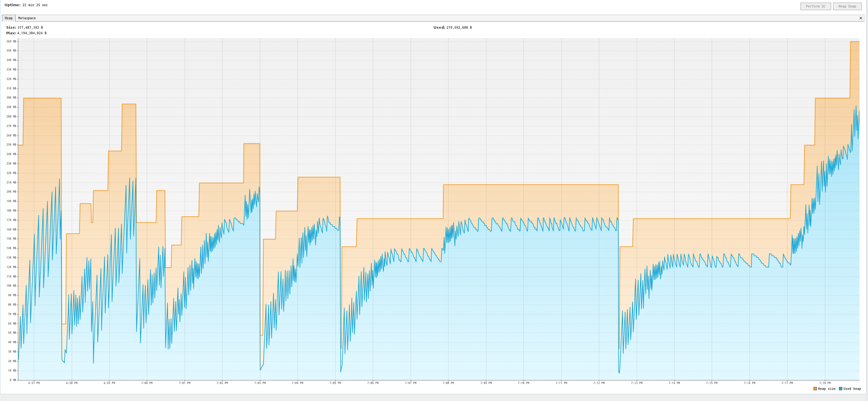Click the 200 MB y-axis label

[x=11, y=192]
